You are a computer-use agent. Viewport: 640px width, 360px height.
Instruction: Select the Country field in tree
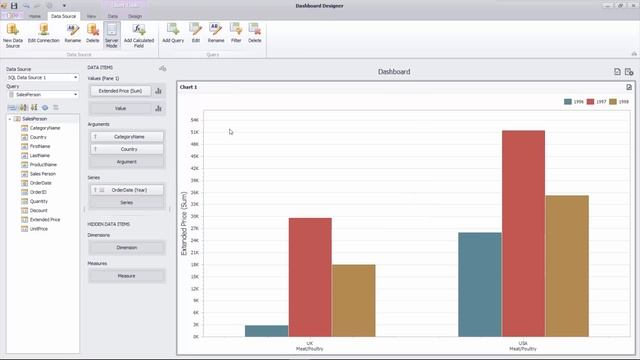point(38,137)
